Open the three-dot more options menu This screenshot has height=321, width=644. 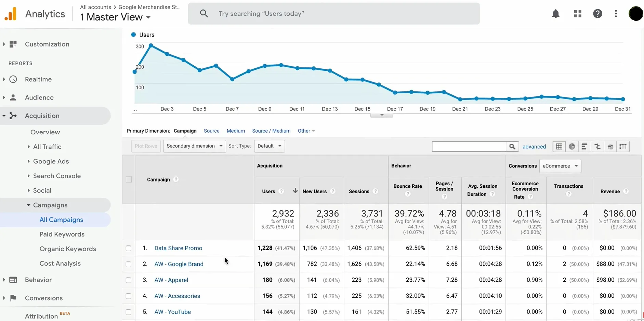[616, 14]
